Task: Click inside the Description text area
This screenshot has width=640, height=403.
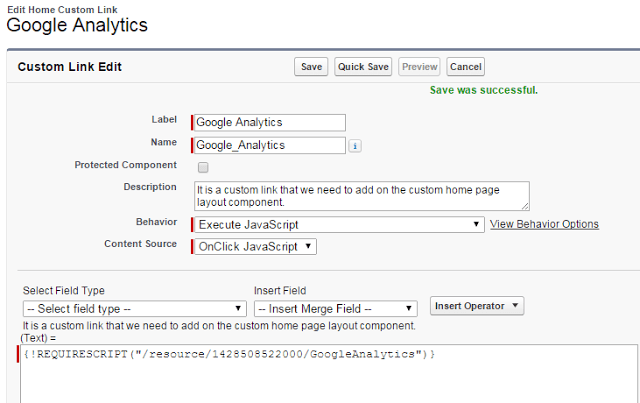Action: pyautogui.click(x=362, y=196)
